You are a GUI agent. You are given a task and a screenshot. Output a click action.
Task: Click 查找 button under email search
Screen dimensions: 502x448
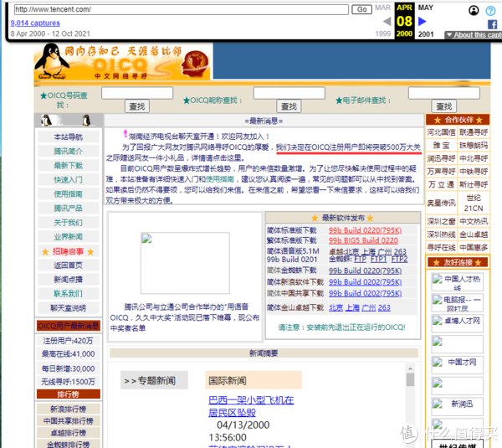point(444,106)
